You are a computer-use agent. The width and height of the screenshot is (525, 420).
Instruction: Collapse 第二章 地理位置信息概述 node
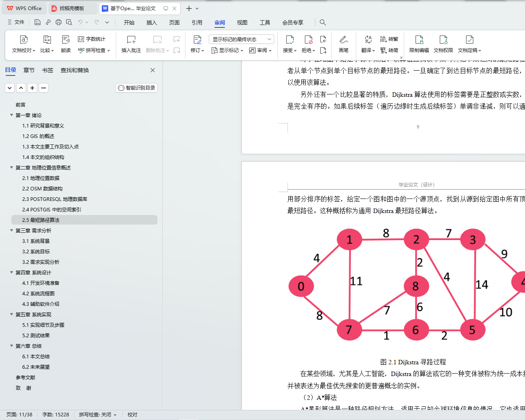[x=12, y=168]
